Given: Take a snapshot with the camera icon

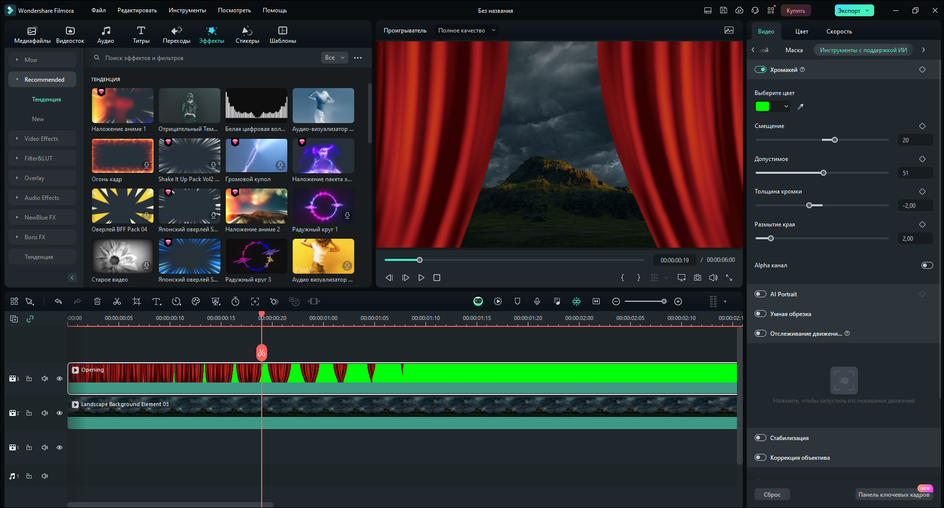Looking at the screenshot, I should click(697, 277).
